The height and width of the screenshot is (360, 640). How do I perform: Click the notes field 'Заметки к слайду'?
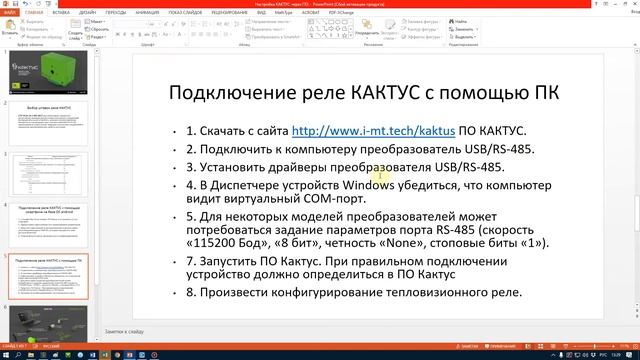pos(124,332)
